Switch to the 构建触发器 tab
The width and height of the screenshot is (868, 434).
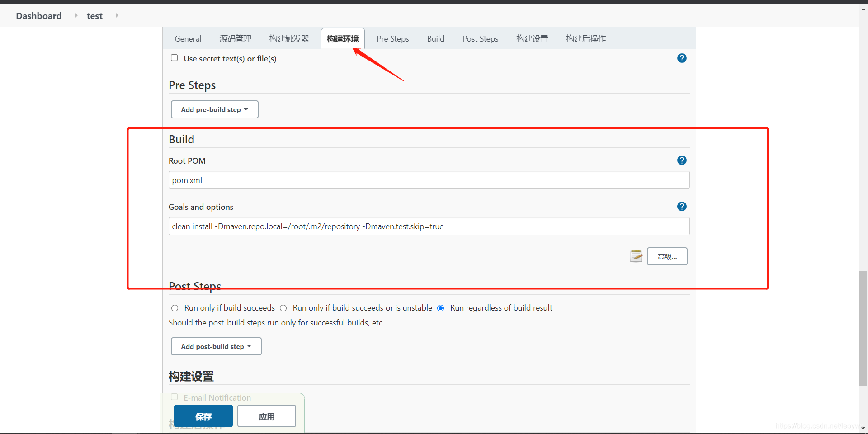tap(289, 39)
